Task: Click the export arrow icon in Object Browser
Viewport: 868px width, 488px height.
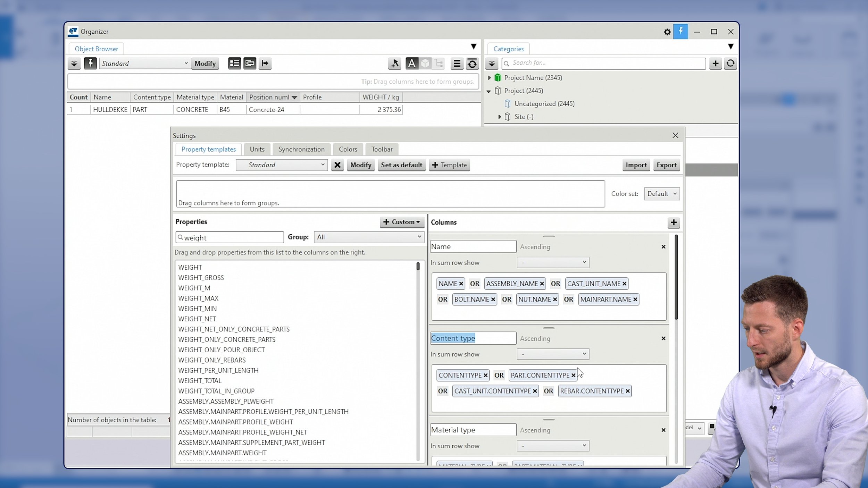Action: click(265, 64)
